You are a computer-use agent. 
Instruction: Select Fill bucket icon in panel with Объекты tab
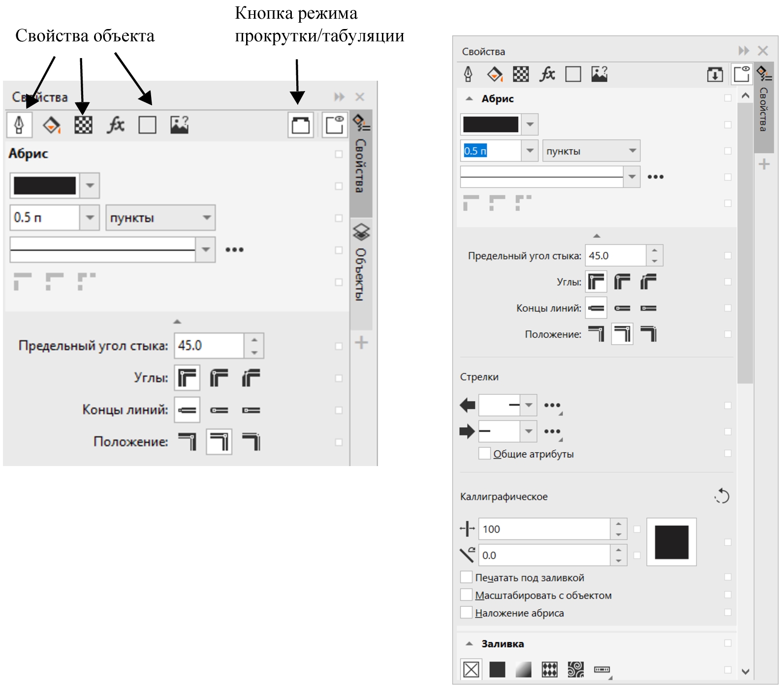(x=51, y=125)
